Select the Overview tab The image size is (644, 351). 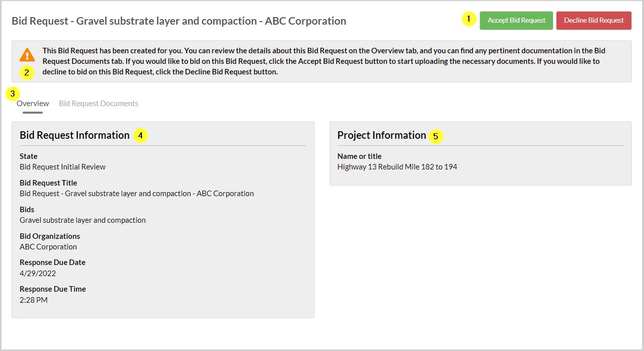33,103
